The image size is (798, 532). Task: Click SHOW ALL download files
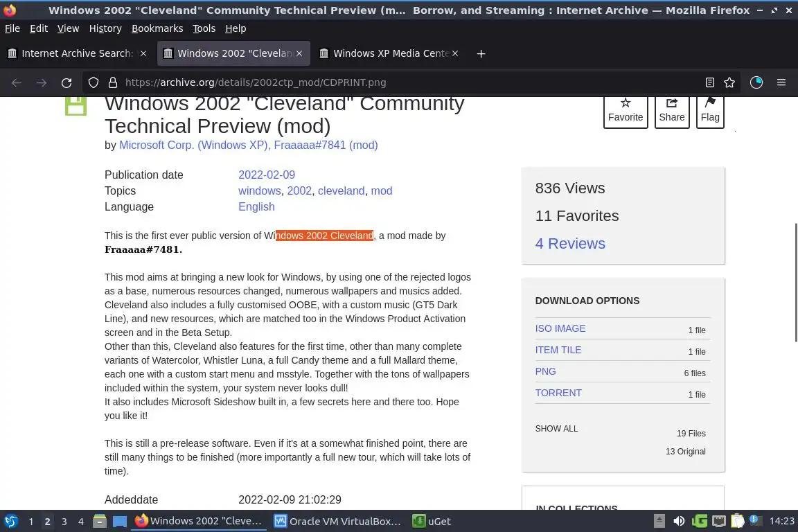click(x=556, y=429)
